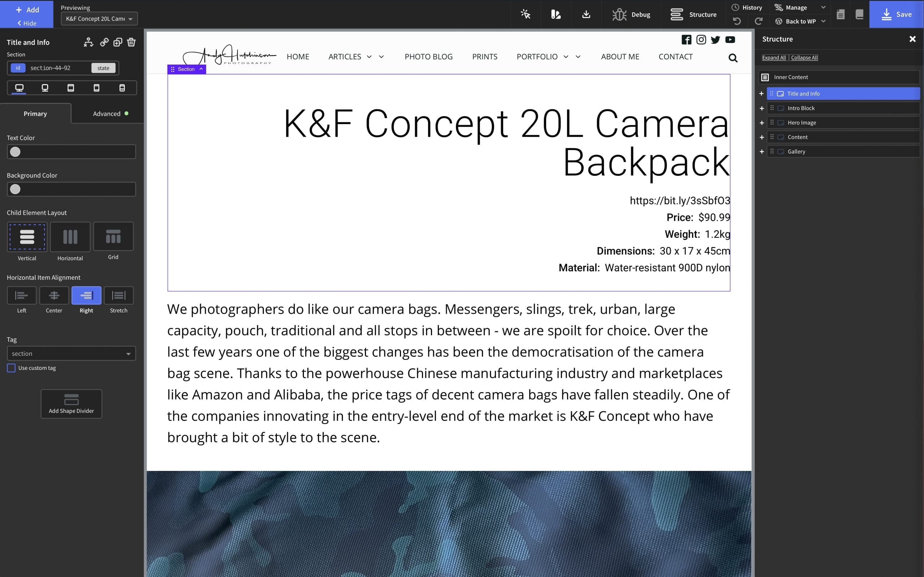Switch to the Advanced tab
Screen dimensions: 924x577
(x=107, y=114)
